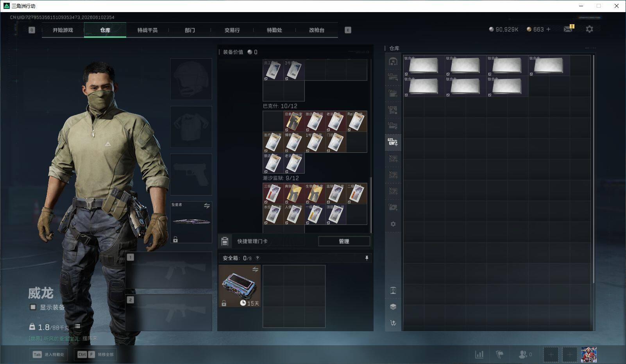Toggle the 显示装备 checkbox
This screenshot has height=364, width=626.
click(x=33, y=307)
